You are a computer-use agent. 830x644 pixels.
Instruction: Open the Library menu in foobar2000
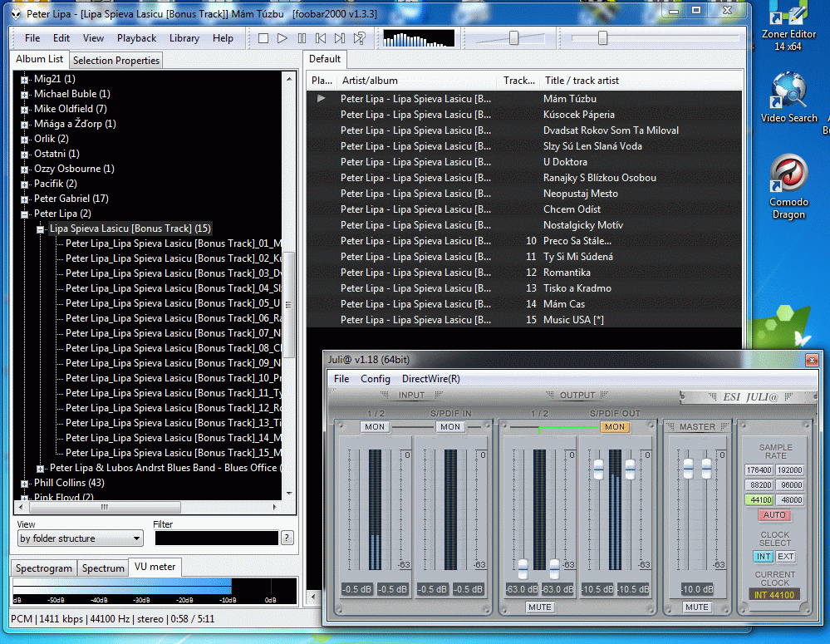click(x=184, y=38)
